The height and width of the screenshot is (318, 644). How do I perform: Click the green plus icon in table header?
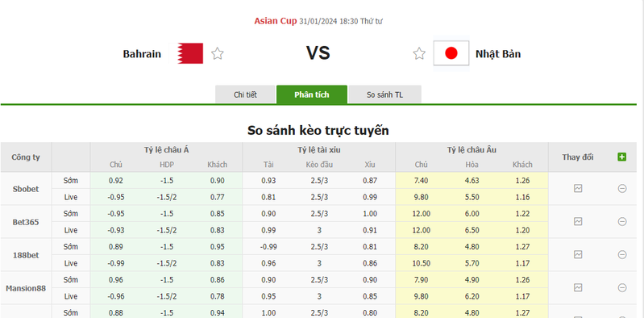pos(621,157)
